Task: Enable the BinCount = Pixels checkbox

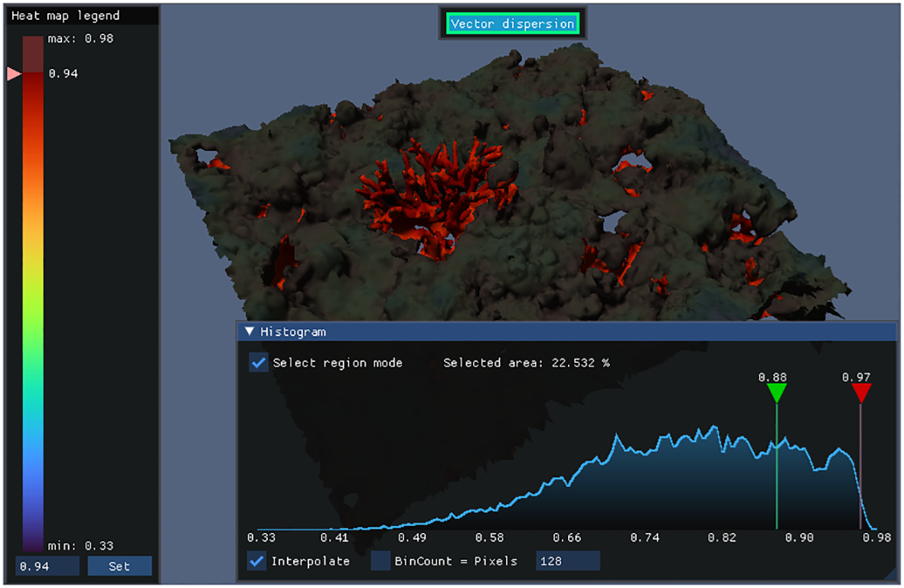Action: coord(380,561)
